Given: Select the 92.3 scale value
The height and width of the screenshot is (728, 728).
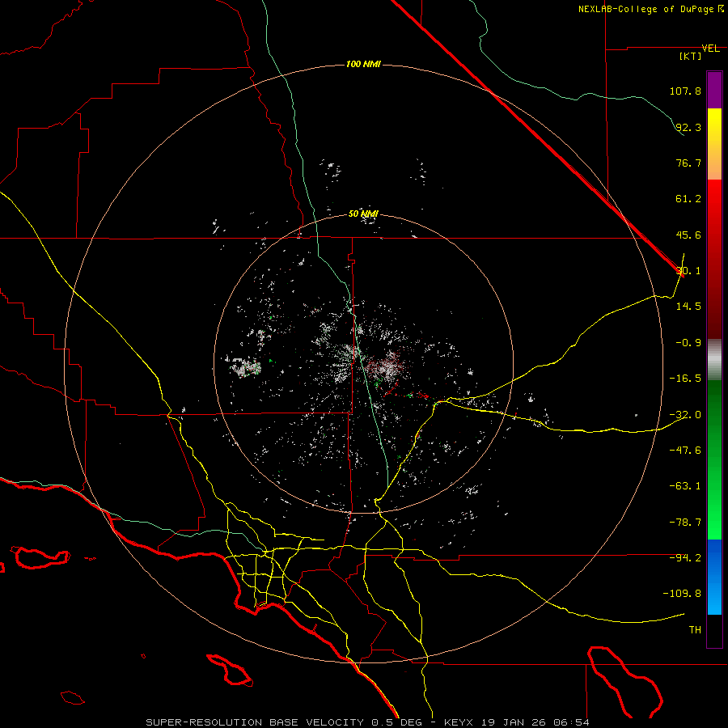Looking at the screenshot, I should [x=688, y=127].
